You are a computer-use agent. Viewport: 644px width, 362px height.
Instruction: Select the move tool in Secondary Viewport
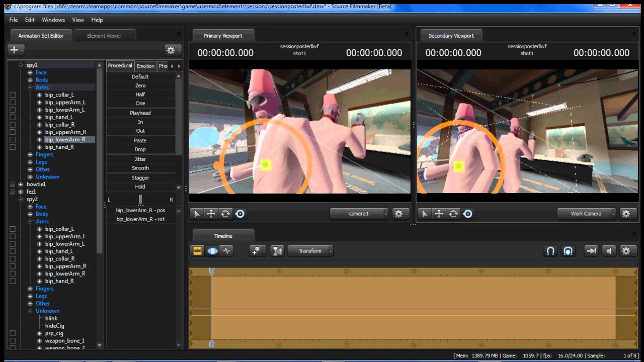pyautogui.click(x=439, y=214)
